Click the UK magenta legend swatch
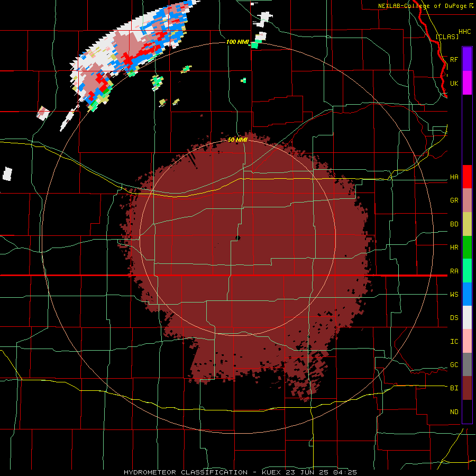The image size is (476, 476). tap(467, 83)
